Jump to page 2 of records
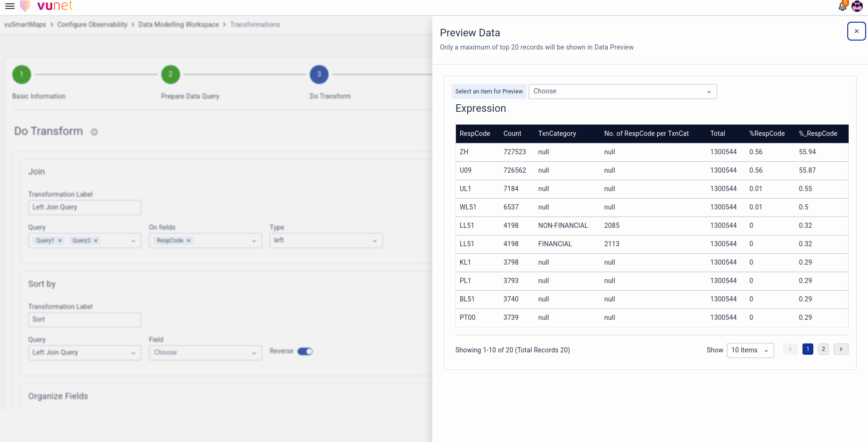The width and height of the screenshot is (868, 442). point(823,349)
